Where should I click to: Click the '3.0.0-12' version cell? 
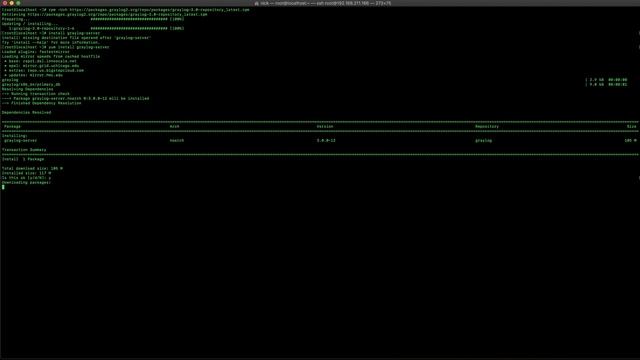(x=326, y=140)
